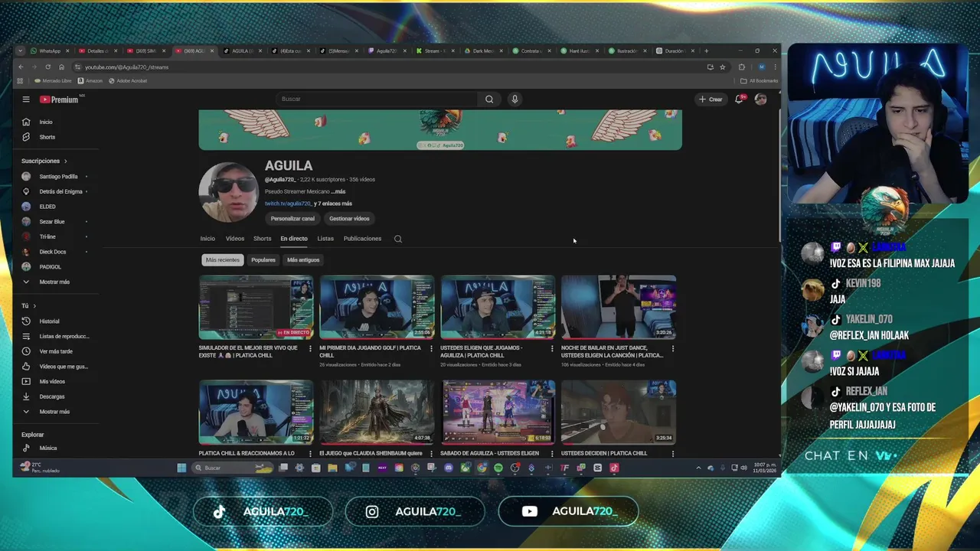Select the Más antiguos filter chip
The image size is (980, 551).
303,260
